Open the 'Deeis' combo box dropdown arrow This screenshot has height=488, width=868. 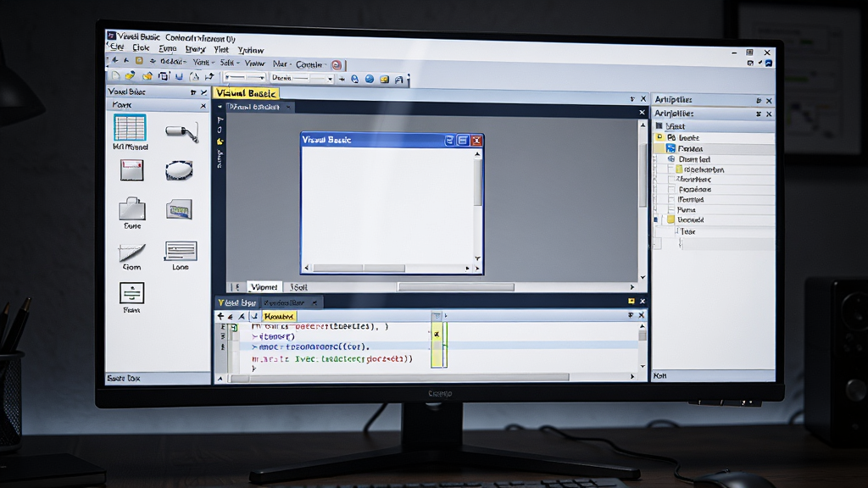(330, 79)
